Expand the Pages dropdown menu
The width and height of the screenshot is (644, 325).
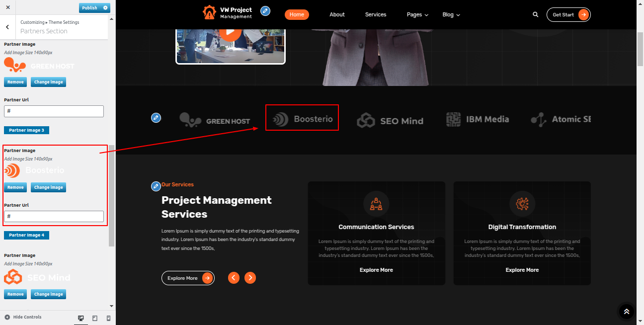click(x=417, y=15)
